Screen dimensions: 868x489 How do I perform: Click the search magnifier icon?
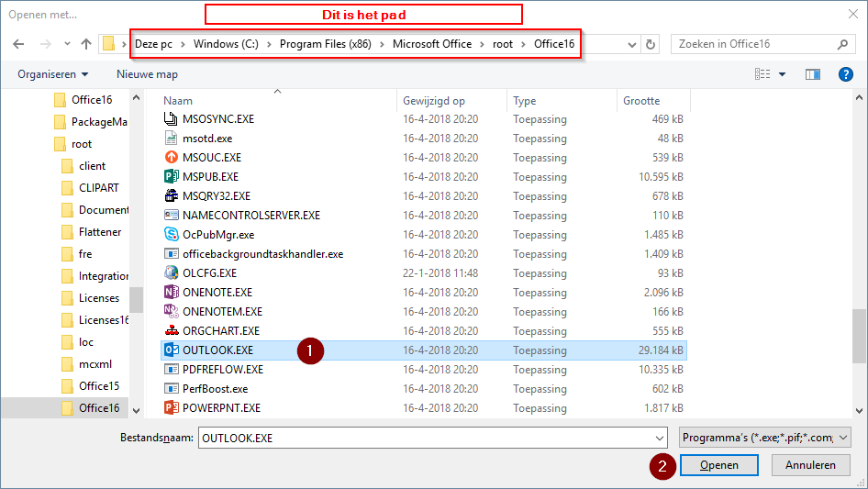coord(842,44)
